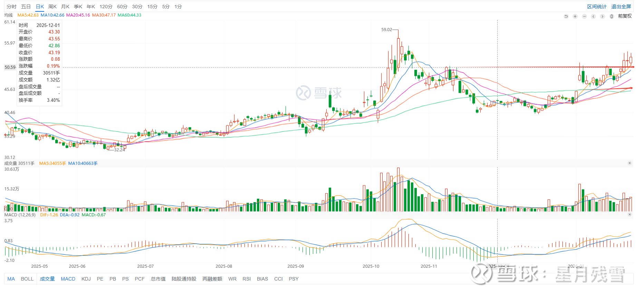The width and height of the screenshot is (644, 294).
Task: Click the candlestick chart style icon
Action: 612,16
